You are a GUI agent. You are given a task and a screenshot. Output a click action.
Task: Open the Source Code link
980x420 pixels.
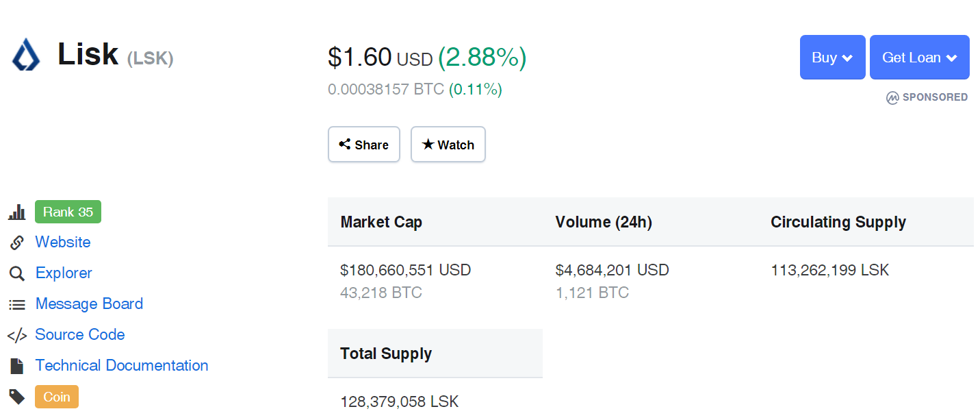click(x=80, y=335)
